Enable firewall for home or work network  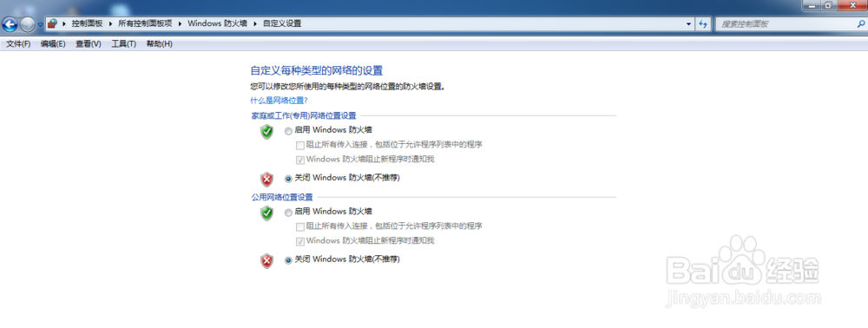(288, 131)
